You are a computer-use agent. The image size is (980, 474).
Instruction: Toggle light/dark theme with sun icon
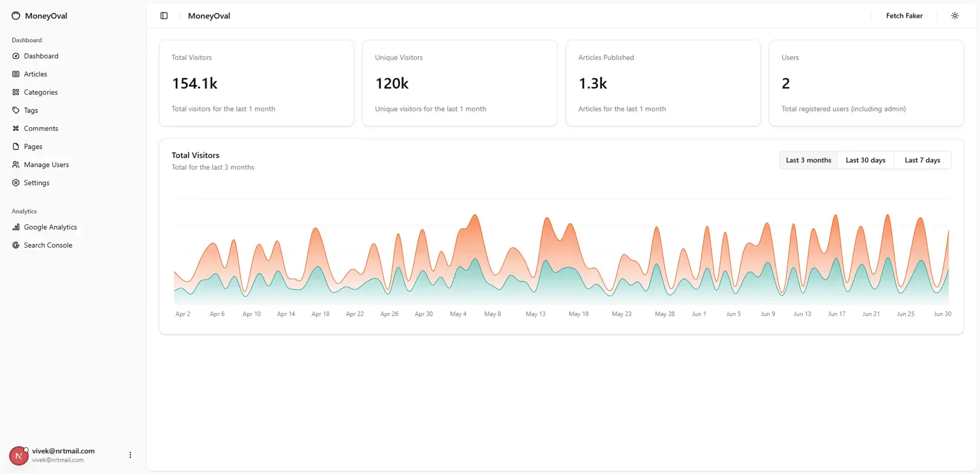click(x=954, y=15)
